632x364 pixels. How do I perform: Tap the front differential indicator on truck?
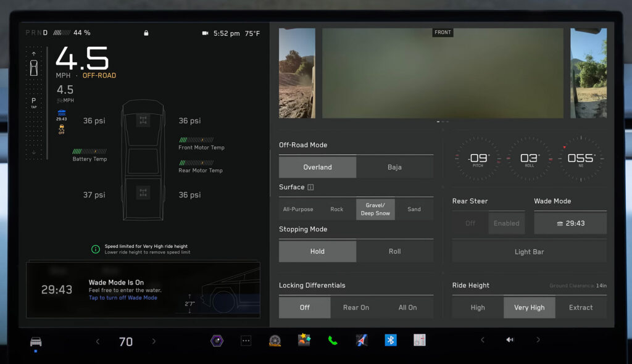[143, 120]
